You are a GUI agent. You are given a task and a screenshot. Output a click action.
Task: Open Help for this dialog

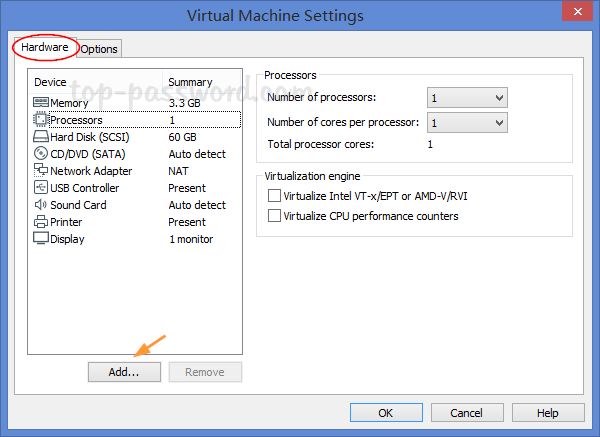[x=547, y=412]
